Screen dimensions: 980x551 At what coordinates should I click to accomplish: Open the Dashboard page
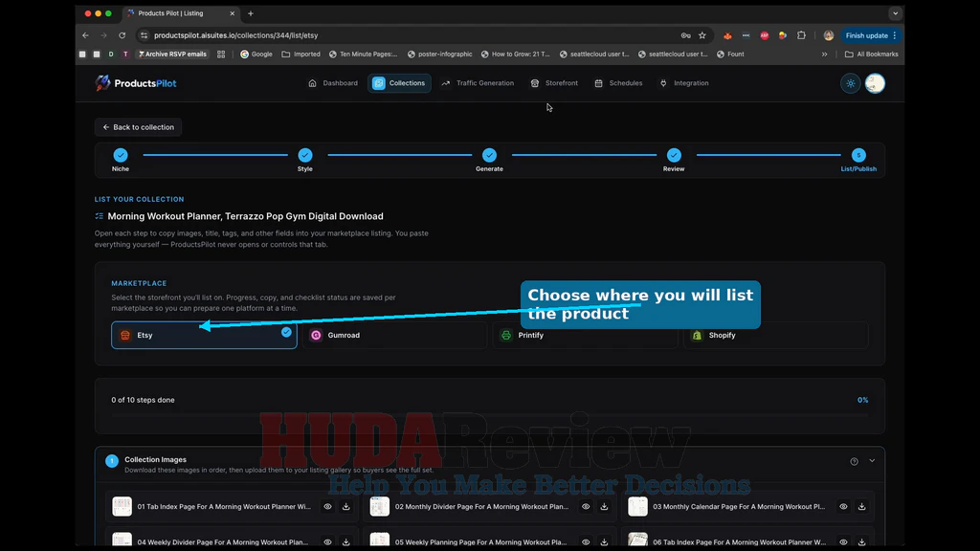point(333,83)
